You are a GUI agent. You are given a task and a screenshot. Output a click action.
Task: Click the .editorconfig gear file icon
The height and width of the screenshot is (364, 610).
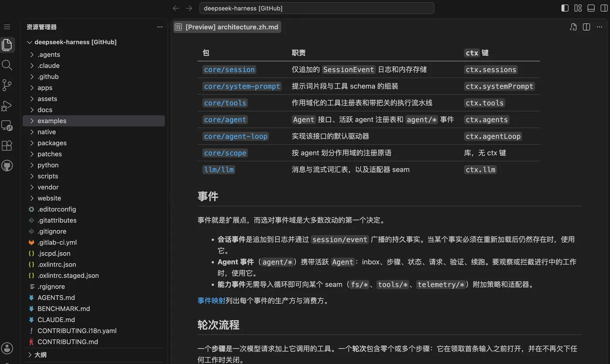coord(31,209)
